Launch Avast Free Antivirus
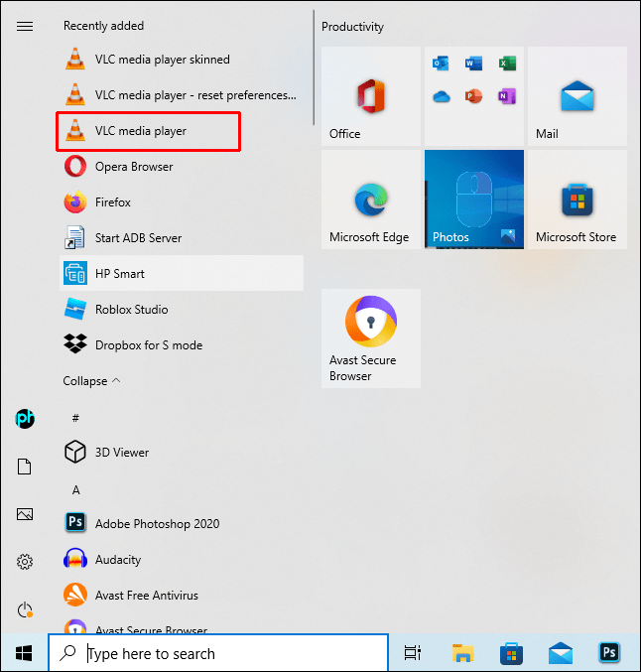 tap(182, 595)
